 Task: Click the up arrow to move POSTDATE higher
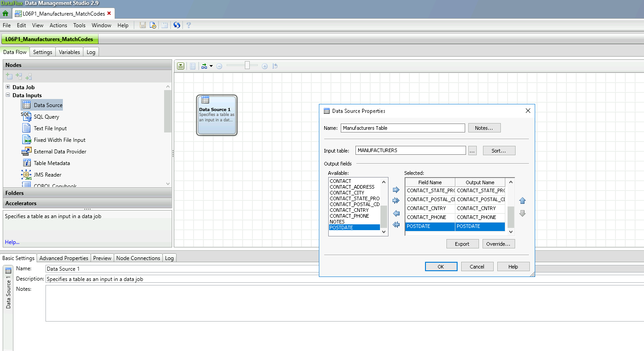[522, 201]
